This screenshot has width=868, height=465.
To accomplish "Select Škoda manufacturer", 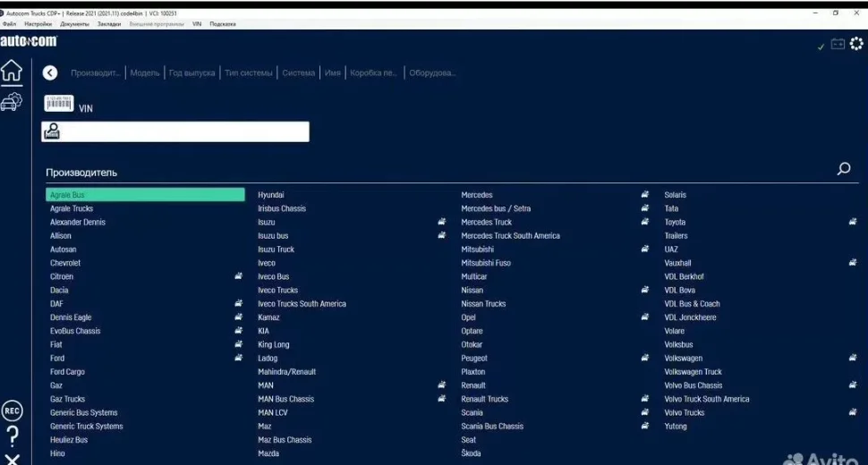I will [x=471, y=453].
